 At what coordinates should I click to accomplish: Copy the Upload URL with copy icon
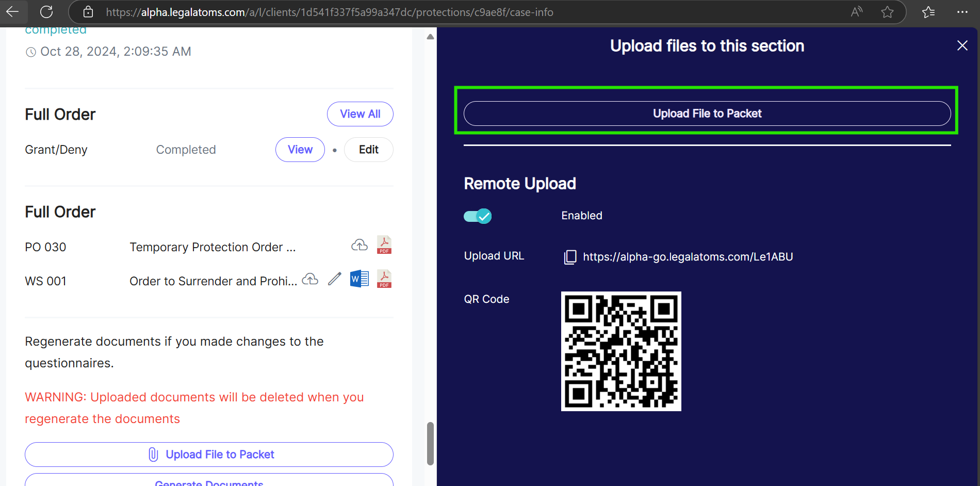point(570,257)
